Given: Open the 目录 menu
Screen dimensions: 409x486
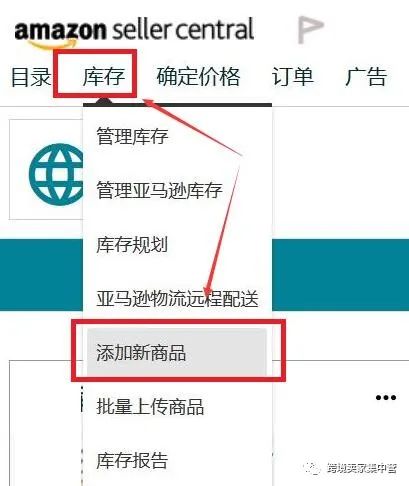Looking at the screenshot, I should pyautogui.click(x=31, y=77).
